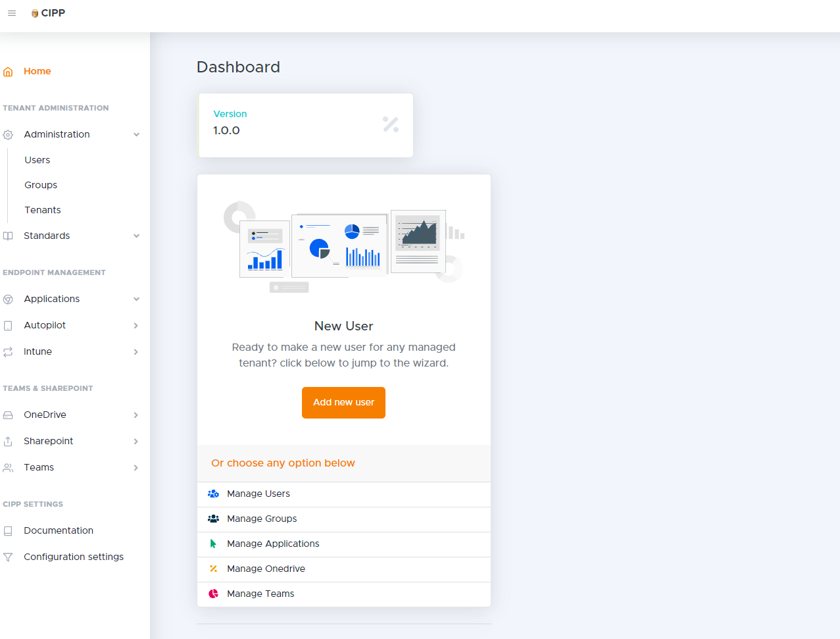840x639 pixels.
Task: Click the Version 1.0.0 card
Action: click(x=306, y=125)
